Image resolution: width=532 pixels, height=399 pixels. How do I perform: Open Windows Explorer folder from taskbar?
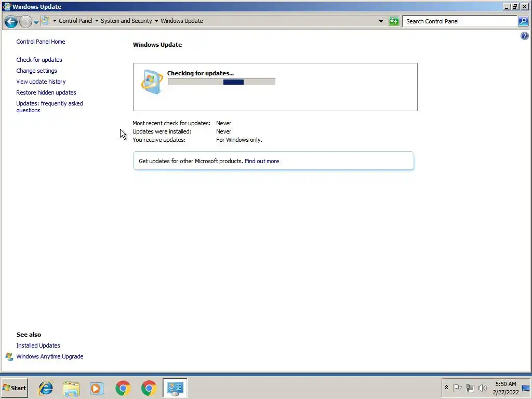71,389
